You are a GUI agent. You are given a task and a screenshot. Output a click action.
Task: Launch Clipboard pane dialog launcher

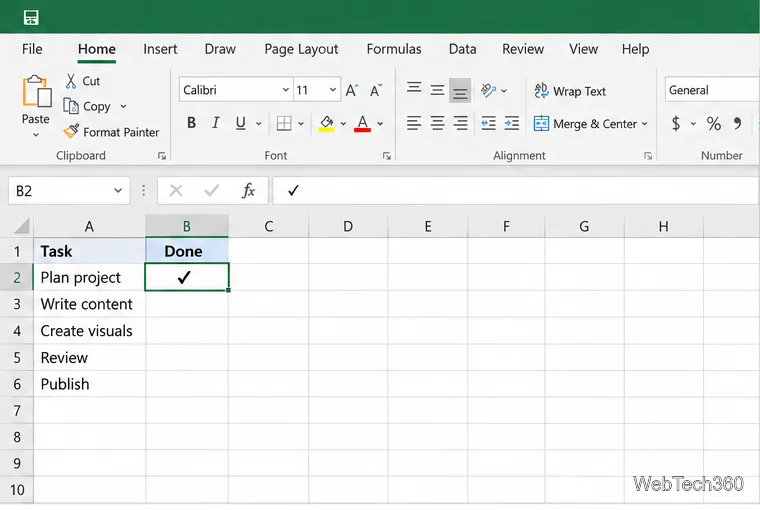pyautogui.click(x=162, y=156)
